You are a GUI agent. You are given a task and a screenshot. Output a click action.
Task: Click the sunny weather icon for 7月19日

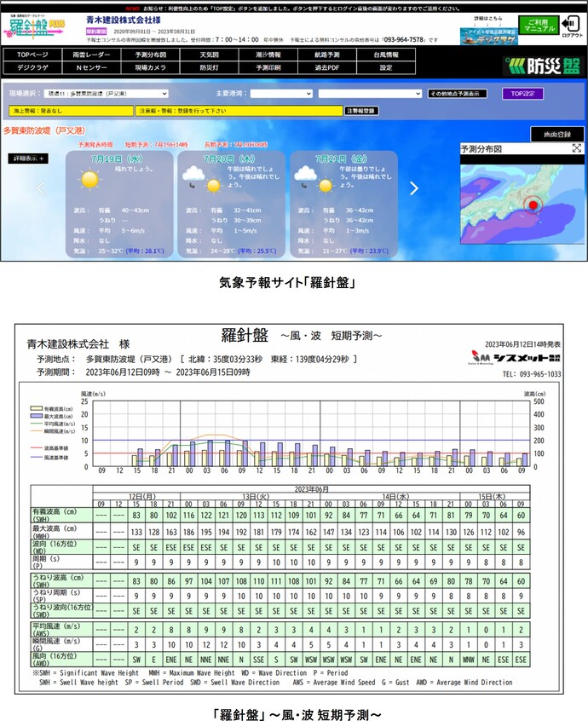pyautogui.click(x=89, y=179)
